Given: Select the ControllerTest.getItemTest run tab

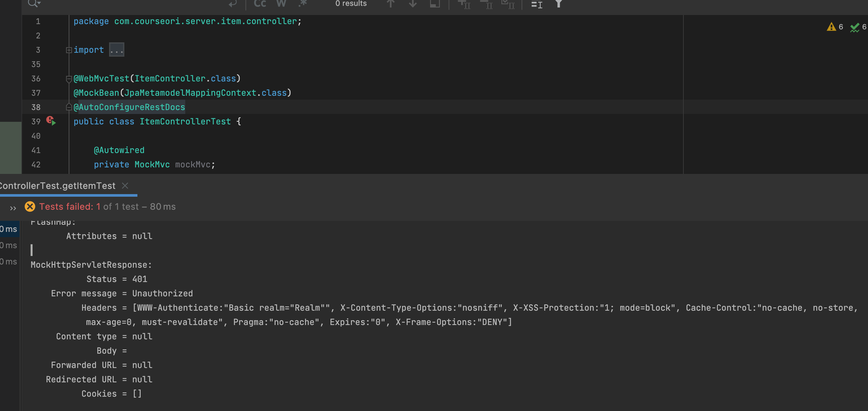Looking at the screenshot, I should click(57, 186).
